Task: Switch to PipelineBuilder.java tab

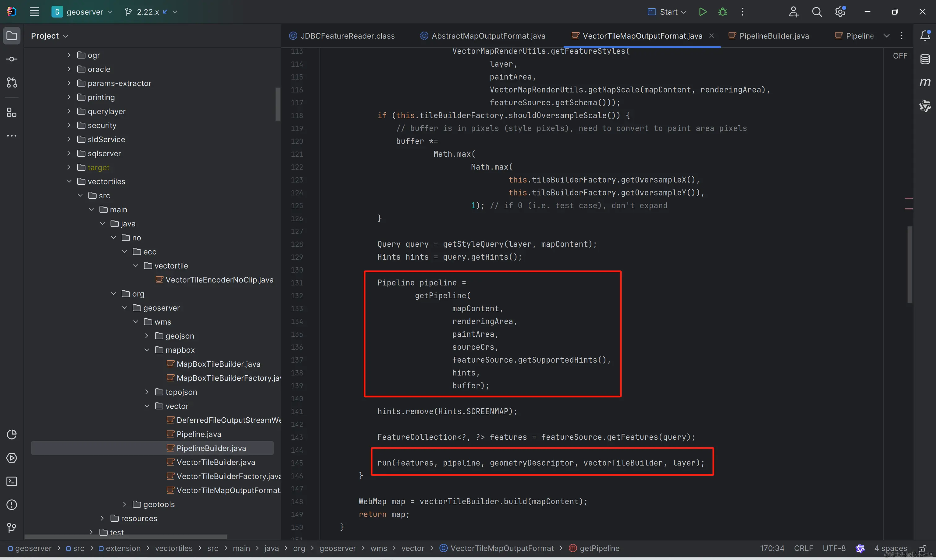Action: click(769, 36)
